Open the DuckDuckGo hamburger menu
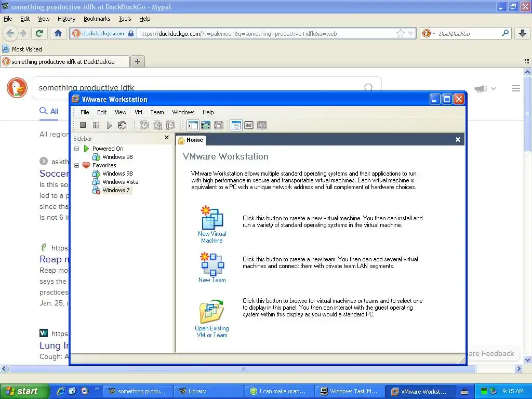This screenshot has height=399, width=532. click(516, 88)
